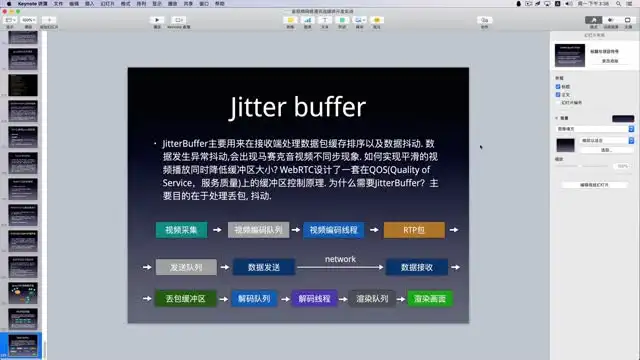Open the 插入 (Insert) menu
Viewport: 640px width, 360px height.
[89, 3]
